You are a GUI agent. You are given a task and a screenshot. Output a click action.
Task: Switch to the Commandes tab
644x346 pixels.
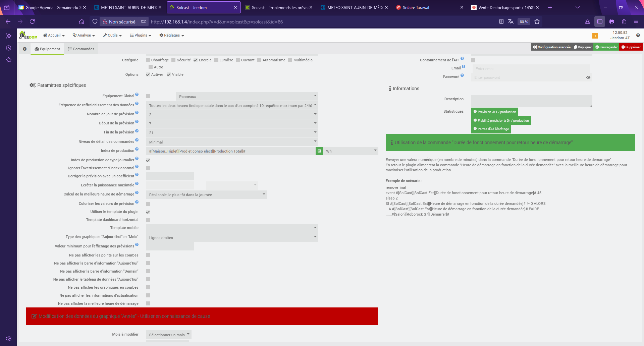point(81,49)
